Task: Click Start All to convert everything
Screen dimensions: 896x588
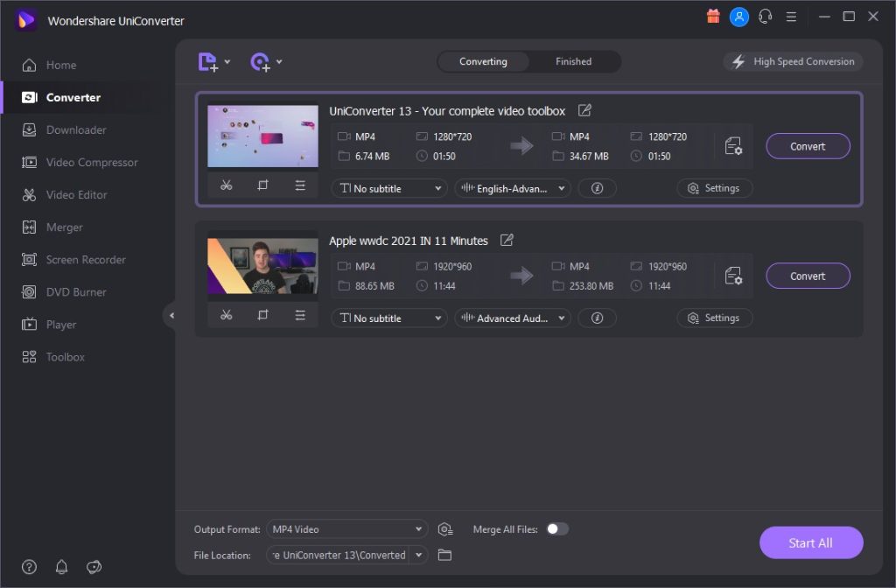Action: (811, 542)
